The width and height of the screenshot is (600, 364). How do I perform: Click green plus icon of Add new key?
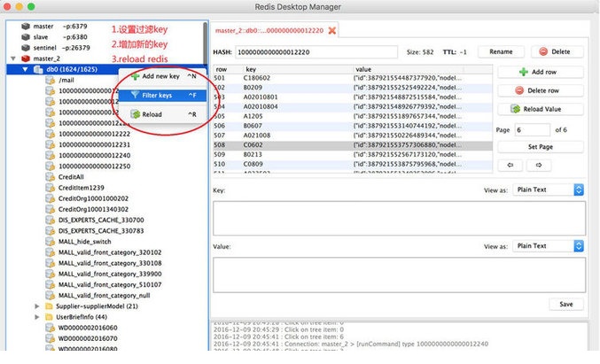[x=135, y=76]
